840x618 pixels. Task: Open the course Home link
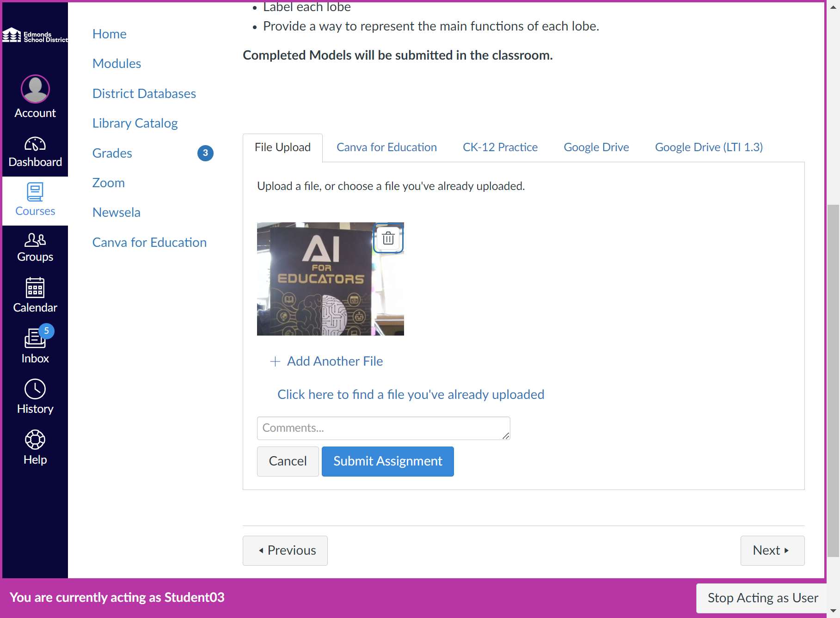[x=110, y=34]
